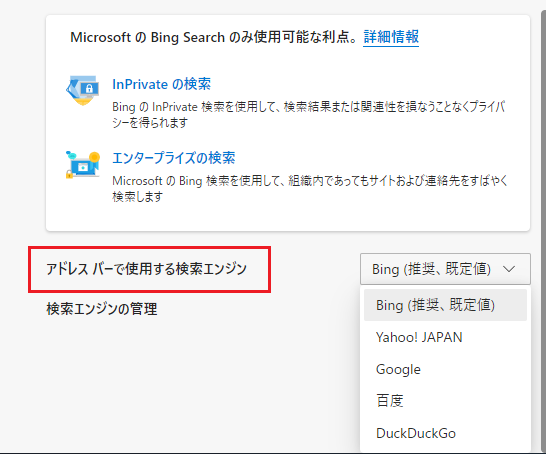Choose Google as search engine
546x454 pixels.
(445, 369)
